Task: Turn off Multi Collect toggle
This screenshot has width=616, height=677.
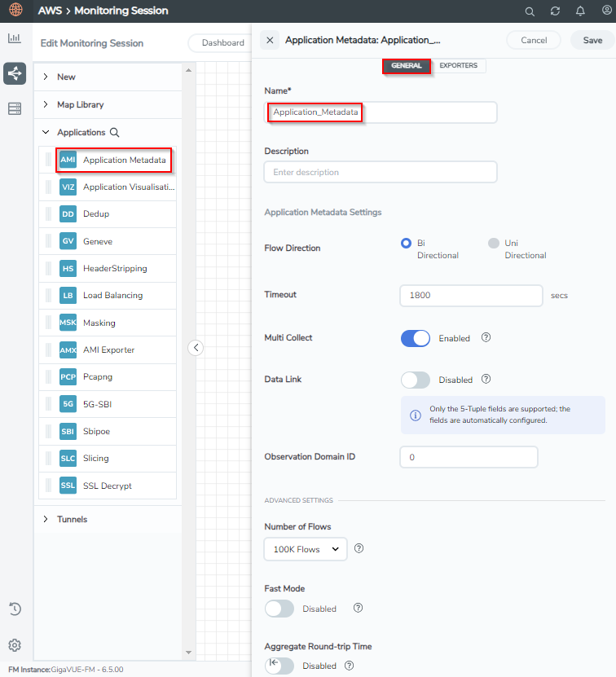Action: pyautogui.click(x=415, y=339)
